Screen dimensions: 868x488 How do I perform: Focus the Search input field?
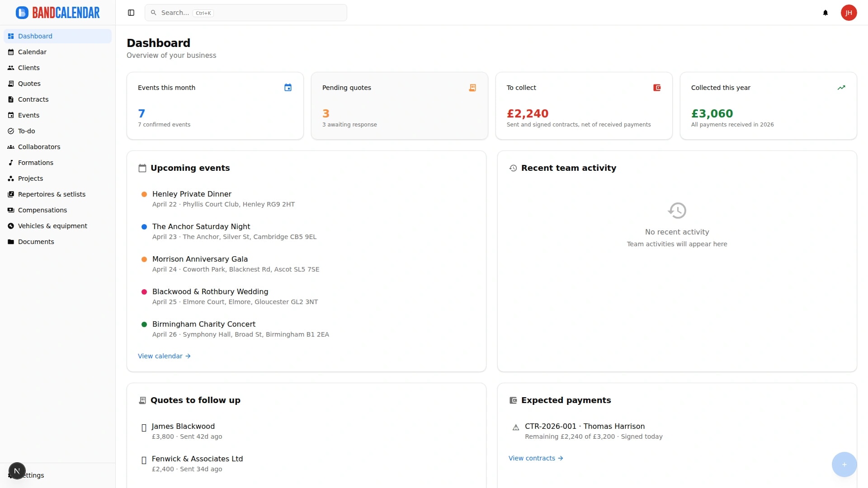pyautogui.click(x=246, y=13)
